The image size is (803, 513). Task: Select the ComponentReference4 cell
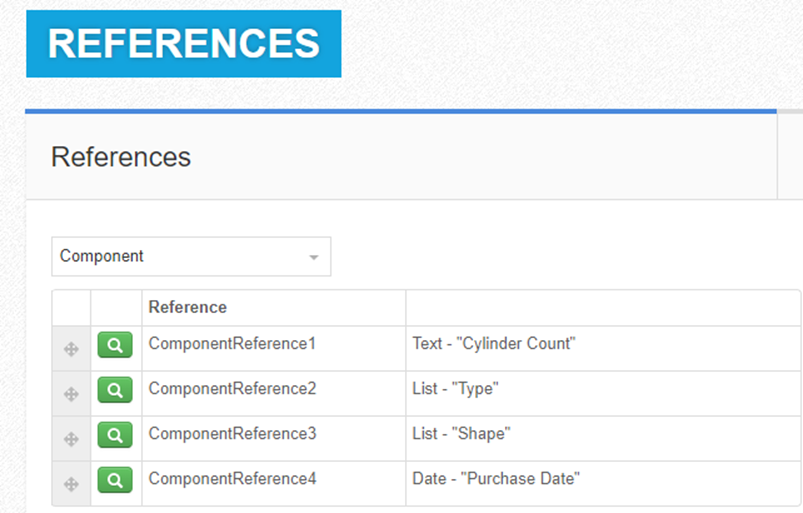273,484
